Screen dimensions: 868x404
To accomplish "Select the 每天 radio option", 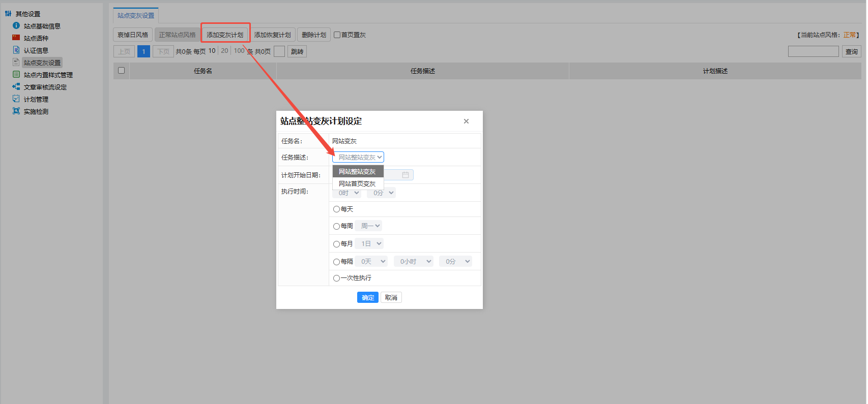I will pos(336,209).
